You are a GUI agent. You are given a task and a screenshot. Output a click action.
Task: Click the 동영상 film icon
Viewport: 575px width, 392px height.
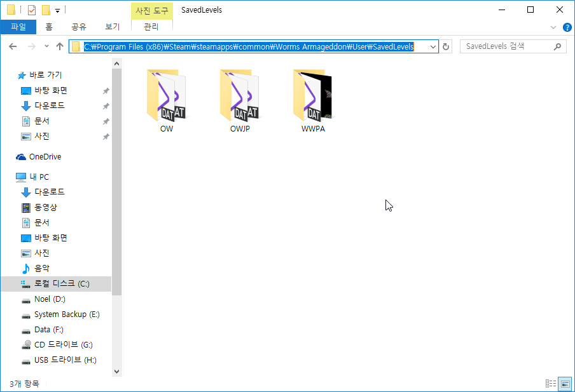pos(26,208)
